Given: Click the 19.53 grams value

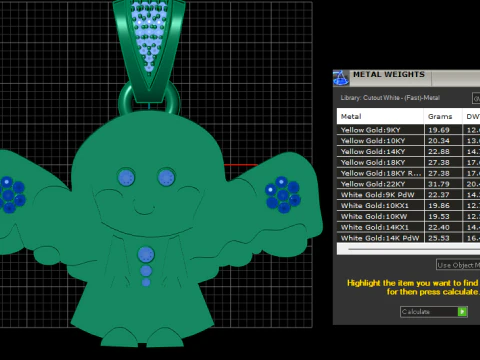Looking at the screenshot, I should coord(439,216).
